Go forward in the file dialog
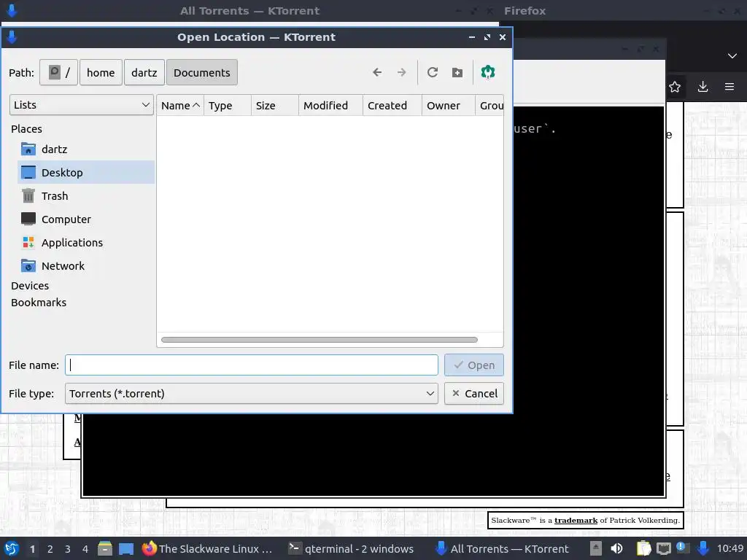This screenshot has height=560, width=747. coord(402,72)
